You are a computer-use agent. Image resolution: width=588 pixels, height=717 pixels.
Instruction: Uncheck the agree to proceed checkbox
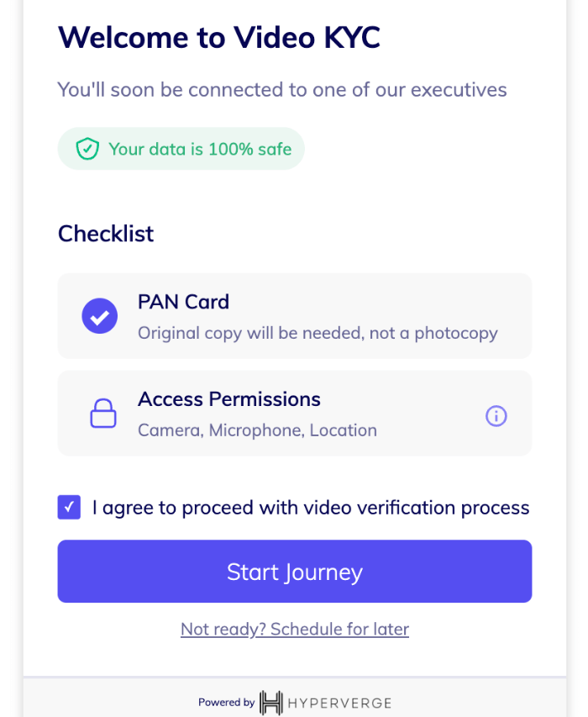70,507
